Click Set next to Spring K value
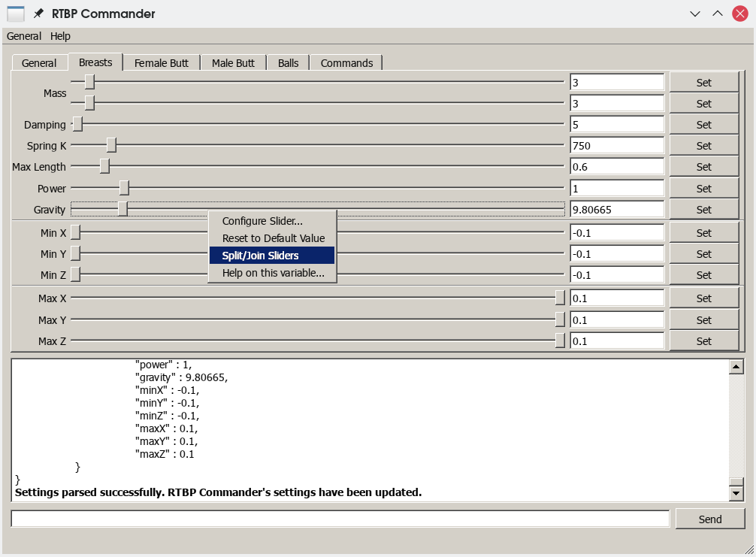Screen dimensions: 756x557 (x=704, y=146)
